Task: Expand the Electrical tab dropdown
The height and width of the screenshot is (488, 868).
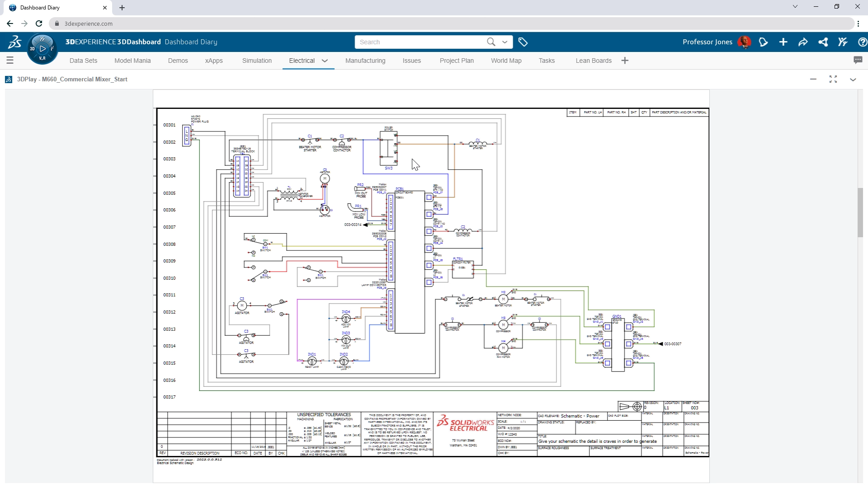Action: 325,61
